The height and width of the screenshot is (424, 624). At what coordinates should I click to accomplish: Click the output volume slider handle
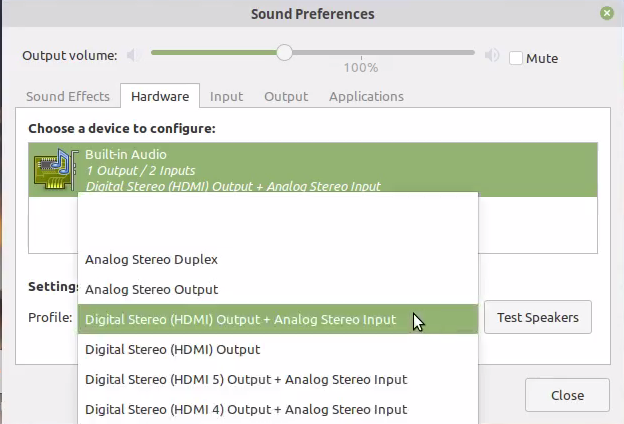[285, 53]
